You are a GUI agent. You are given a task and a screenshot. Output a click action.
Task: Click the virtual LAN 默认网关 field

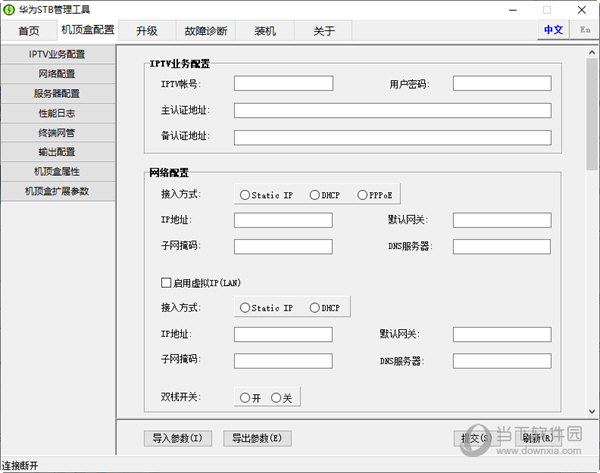click(502, 334)
